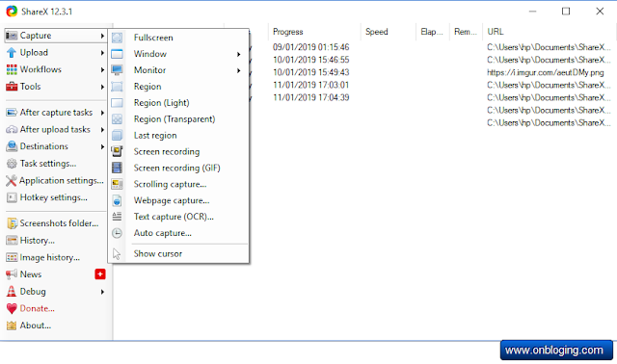Click the Fullscreen capture icon
Viewport: 617px width, 364px height.
click(117, 38)
